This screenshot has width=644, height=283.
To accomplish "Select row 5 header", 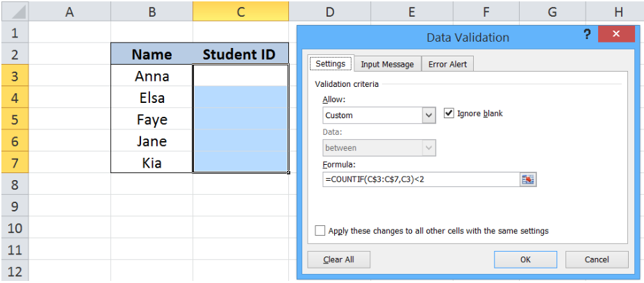I will pyautogui.click(x=15, y=120).
